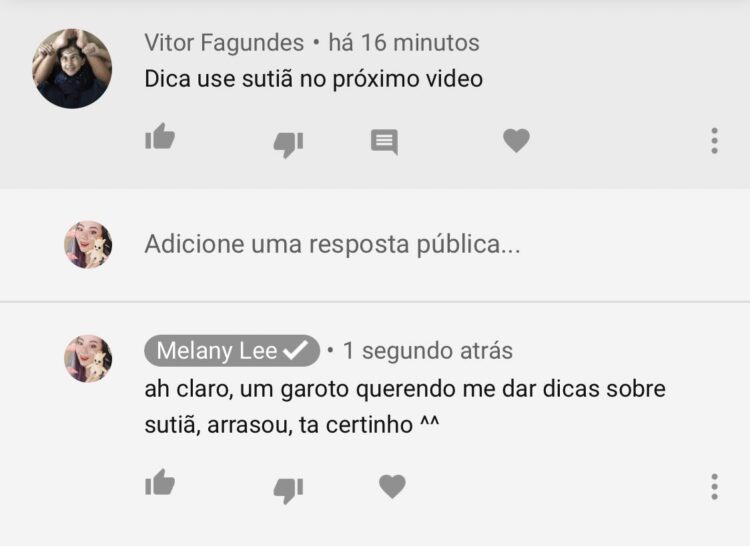The height and width of the screenshot is (546, 750).
Task: Open replies icon on Vitor Fagundes' comment
Action: pyautogui.click(x=384, y=142)
